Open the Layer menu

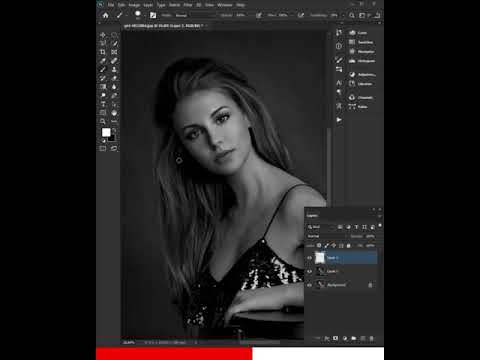tap(148, 5)
